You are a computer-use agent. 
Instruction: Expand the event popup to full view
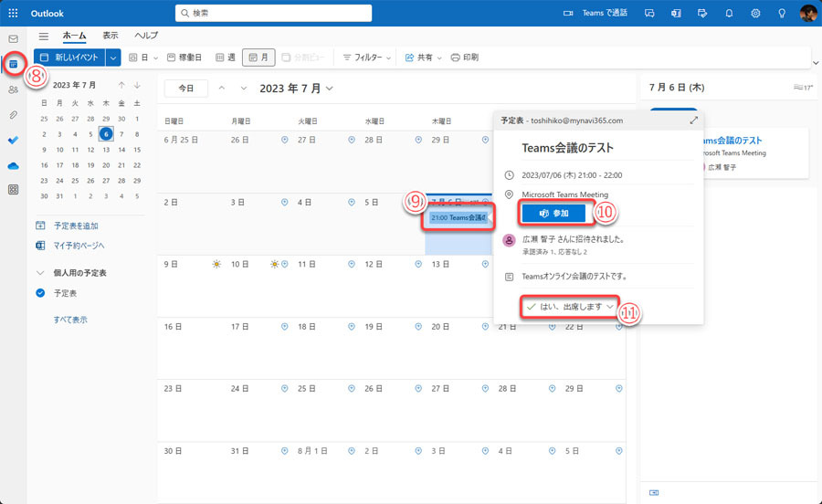[693, 121]
